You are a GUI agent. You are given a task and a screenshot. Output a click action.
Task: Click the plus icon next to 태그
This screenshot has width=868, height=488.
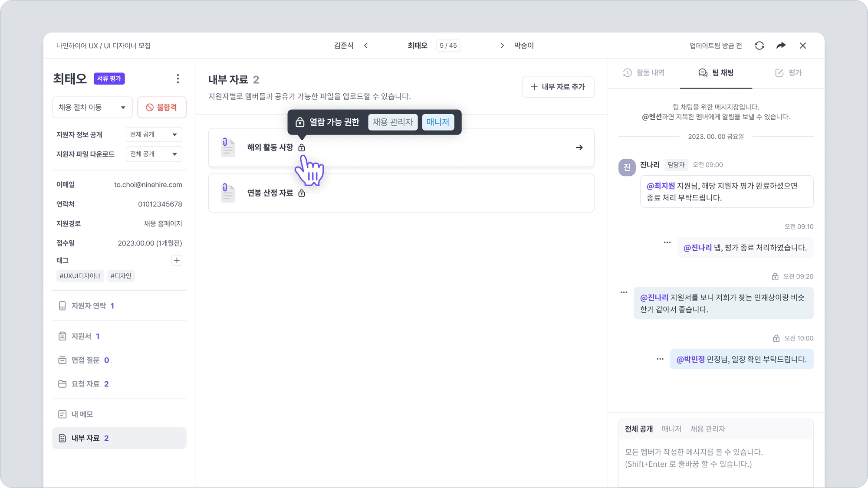tap(177, 260)
